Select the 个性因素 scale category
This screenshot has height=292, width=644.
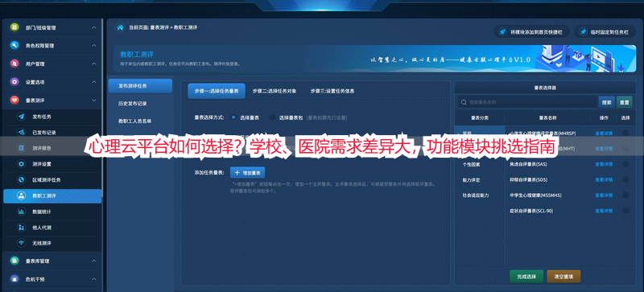click(x=471, y=164)
